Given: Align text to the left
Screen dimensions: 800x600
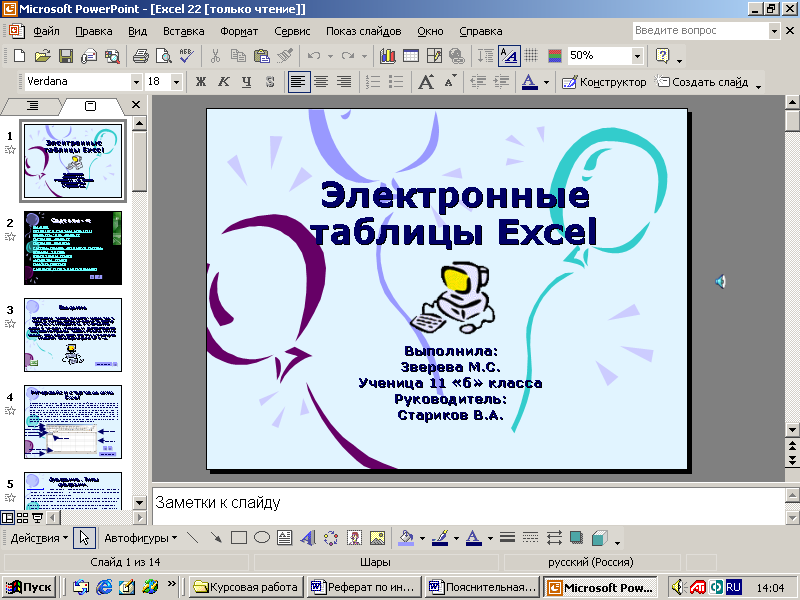Looking at the screenshot, I should point(299,82).
